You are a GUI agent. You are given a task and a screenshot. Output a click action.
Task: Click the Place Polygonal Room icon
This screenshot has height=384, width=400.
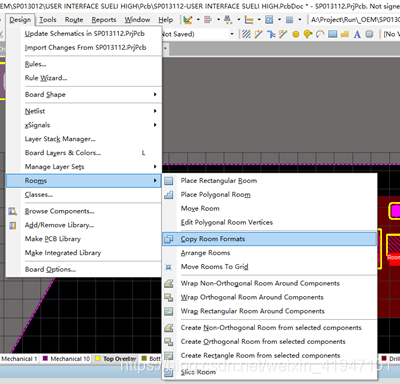coord(169,195)
